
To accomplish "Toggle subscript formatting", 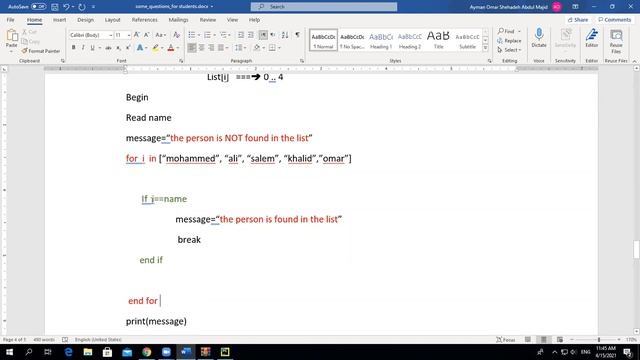I will (x=118, y=48).
